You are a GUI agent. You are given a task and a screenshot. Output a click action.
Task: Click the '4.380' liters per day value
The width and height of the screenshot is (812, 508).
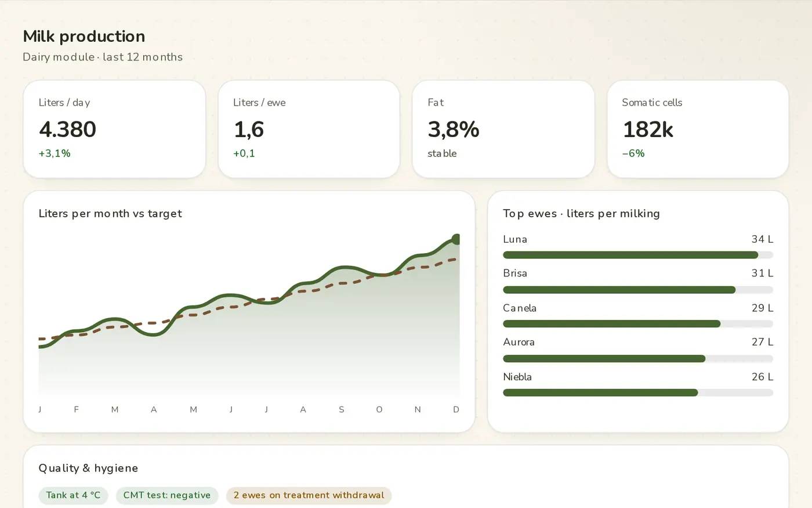[x=67, y=129]
